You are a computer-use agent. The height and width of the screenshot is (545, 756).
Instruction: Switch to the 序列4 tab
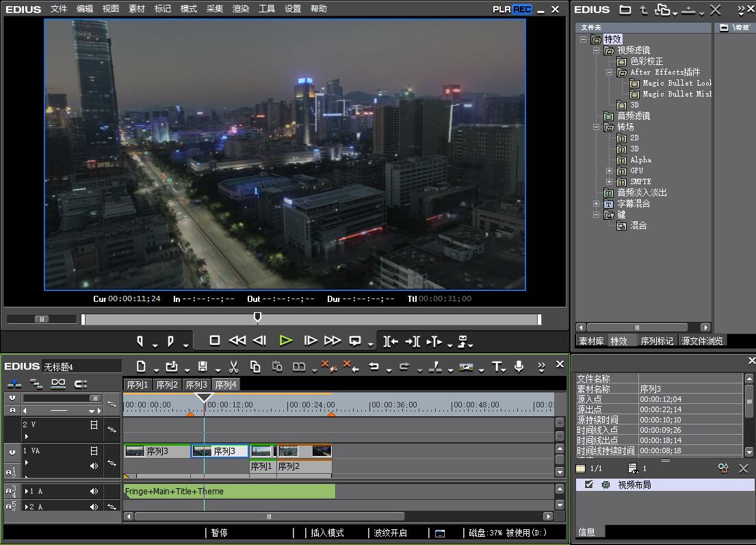pyautogui.click(x=226, y=384)
